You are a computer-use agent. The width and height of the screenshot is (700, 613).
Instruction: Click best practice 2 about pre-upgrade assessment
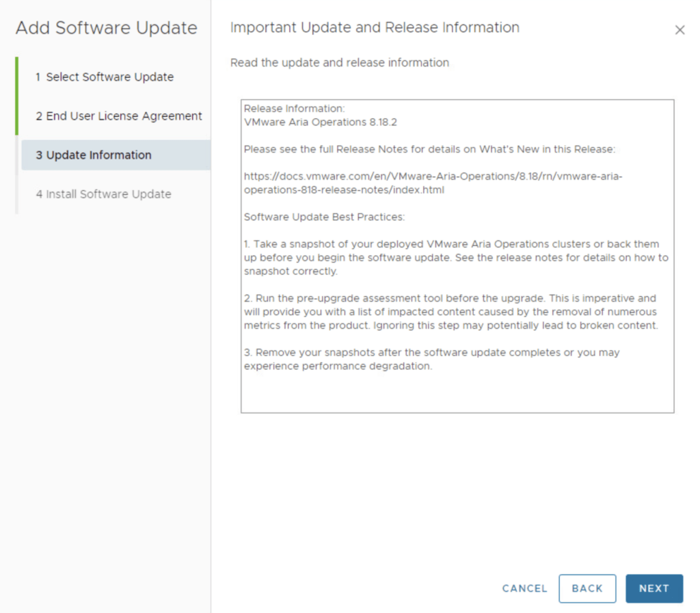(x=450, y=312)
